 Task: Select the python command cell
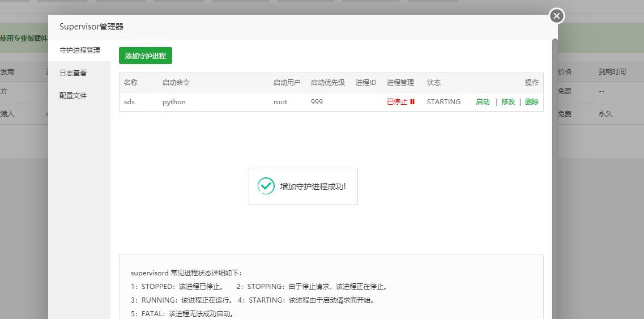point(174,102)
